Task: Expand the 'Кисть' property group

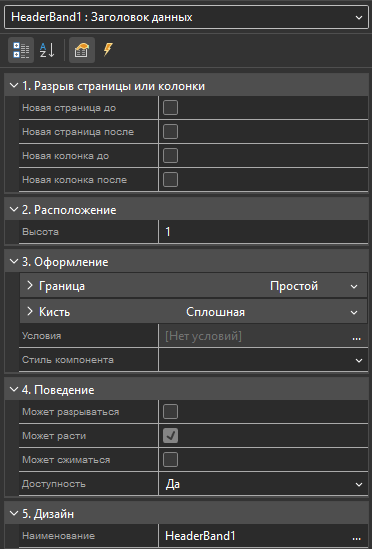Action: pyautogui.click(x=30, y=311)
